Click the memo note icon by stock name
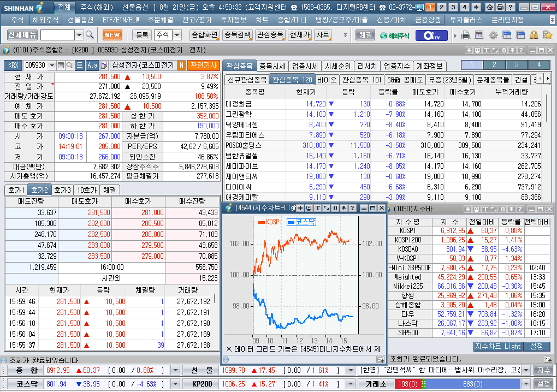557x392 pixels. click(x=104, y=65)
